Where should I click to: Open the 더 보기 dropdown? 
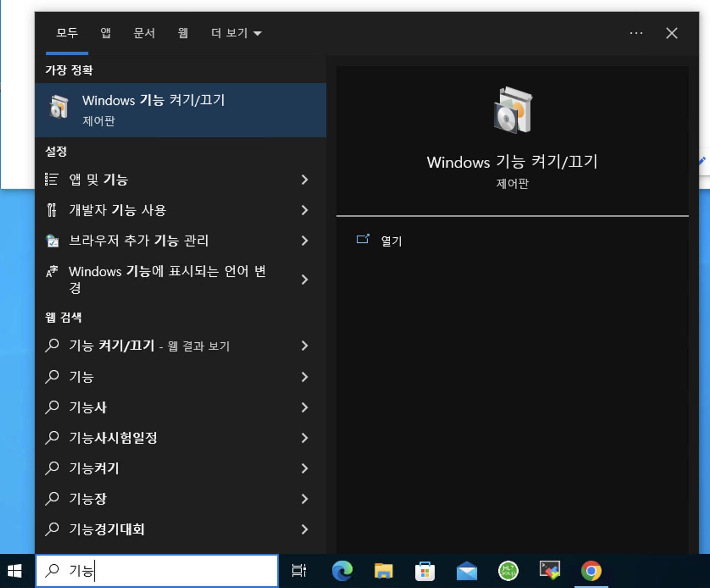click(x=236, y=33)
